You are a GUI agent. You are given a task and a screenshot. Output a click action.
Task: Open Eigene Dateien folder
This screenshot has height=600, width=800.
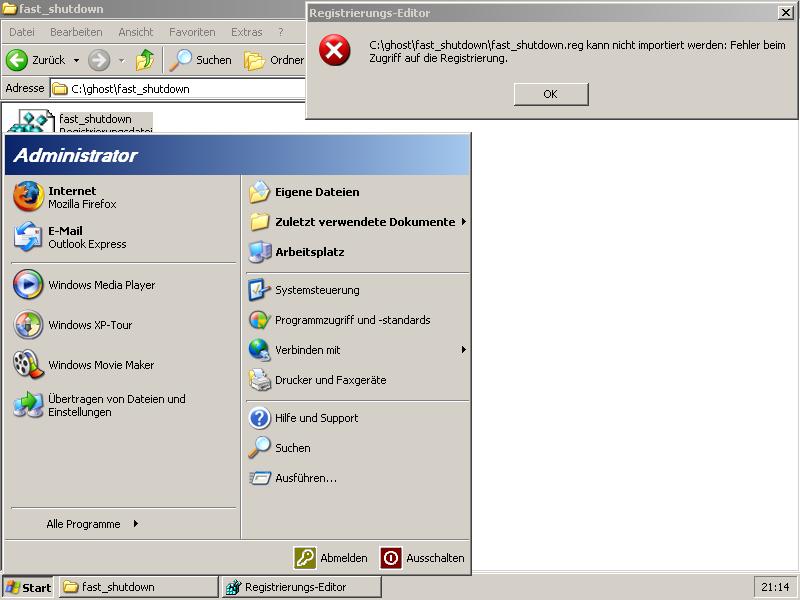coord(357,192)
